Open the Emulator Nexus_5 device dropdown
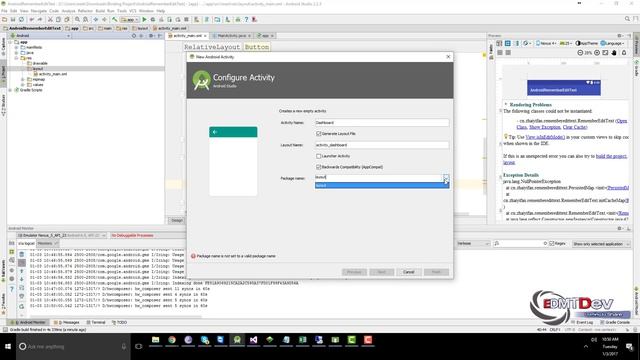Viewport: 640px width, 360px height. pos(62,236)
